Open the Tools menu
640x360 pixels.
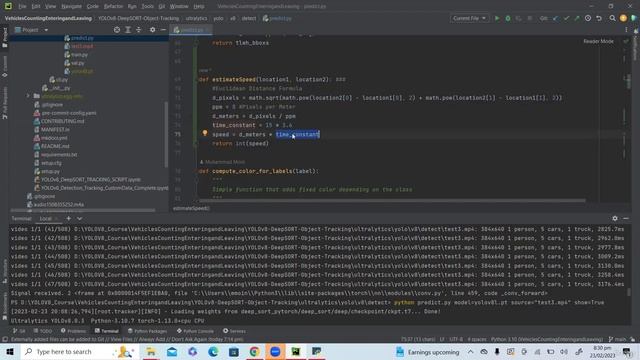pyautogui.click(x=147, y=6)
